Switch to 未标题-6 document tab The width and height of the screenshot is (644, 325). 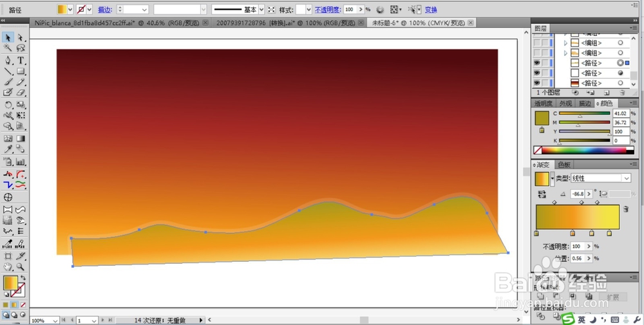419,23
